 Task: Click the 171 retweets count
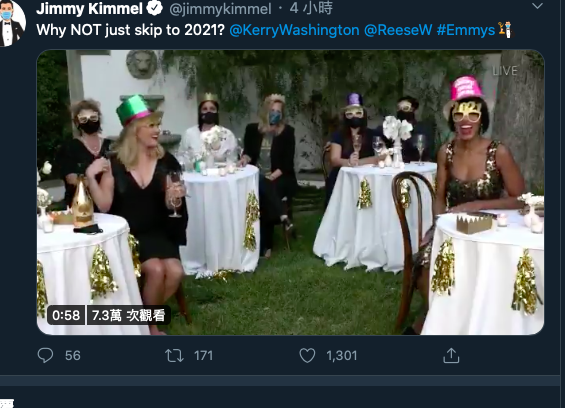point(204,356)
